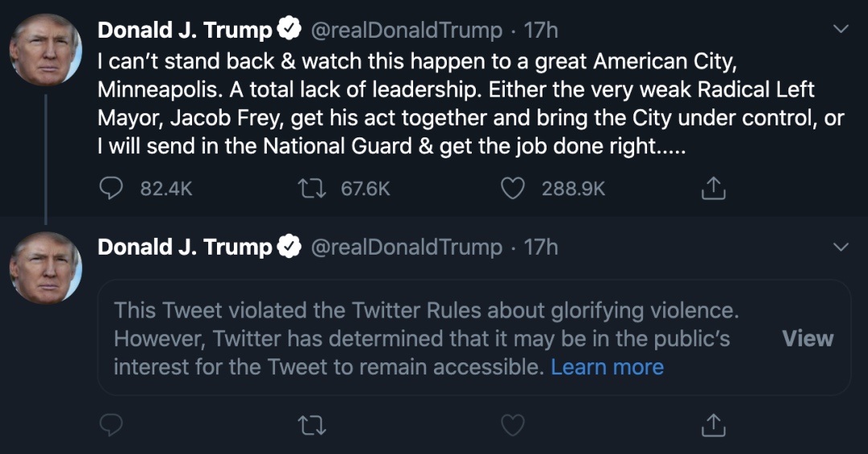Share the first tweet via share icon
Image resolution: width=868 pixels, height=454 pixels.
pos(713,188)
